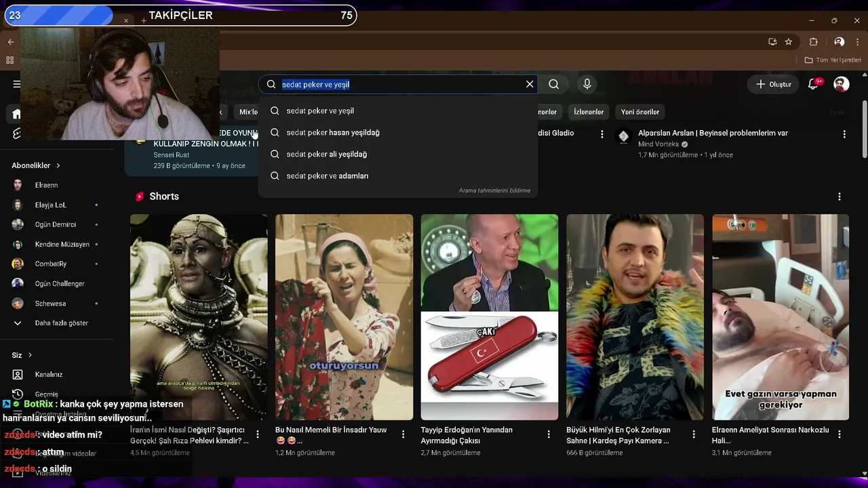The image size is (868, 488).
Task: Open the colorful fur jacket Shorts thumbnail
Action: point(635,317)
